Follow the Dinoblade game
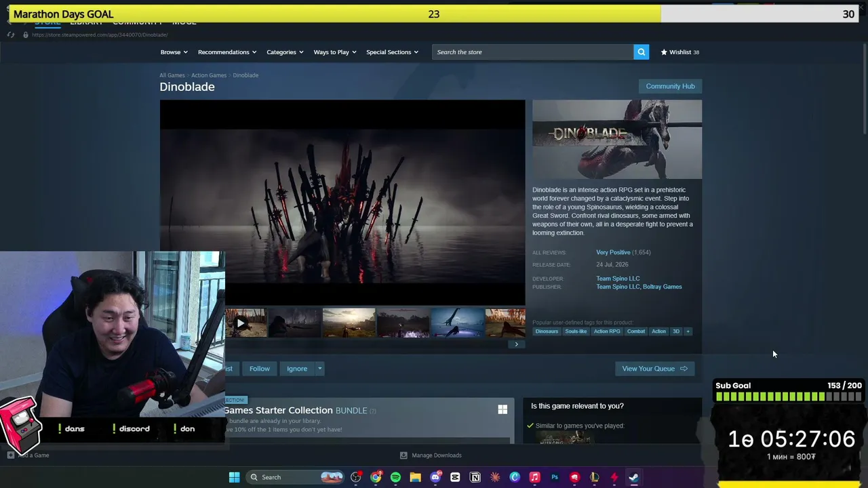This screenshot has height=488, width=868. 259,369
